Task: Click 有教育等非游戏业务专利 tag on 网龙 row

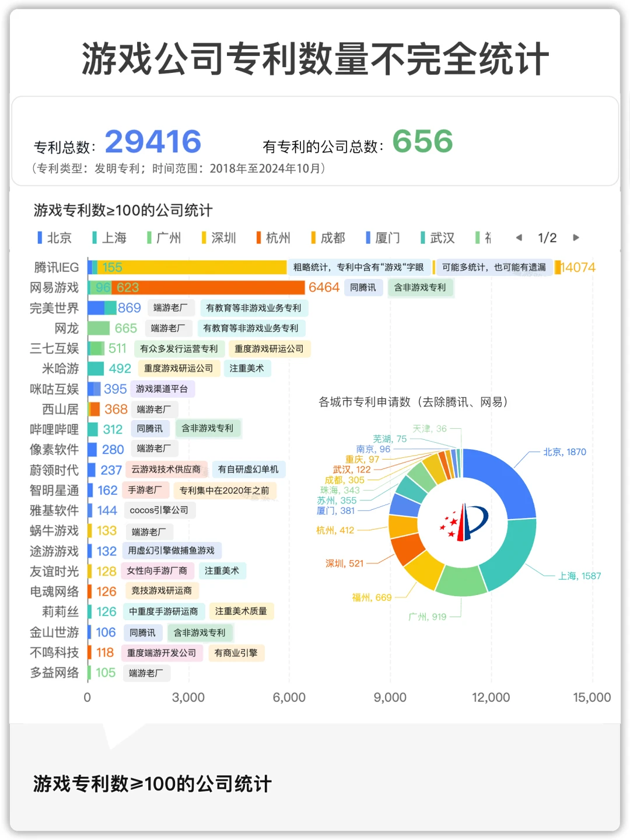Action: (x=251, y=328)
